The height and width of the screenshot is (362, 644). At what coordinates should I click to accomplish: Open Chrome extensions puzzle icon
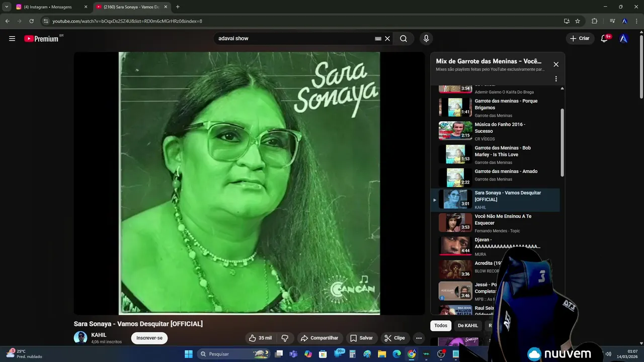coord(594,21)
